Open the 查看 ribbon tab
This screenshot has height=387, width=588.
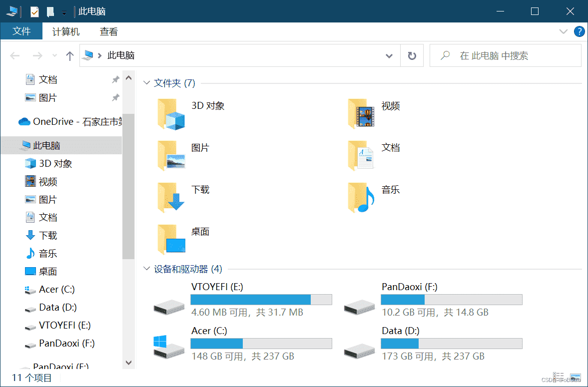click(x=108, y=31)
